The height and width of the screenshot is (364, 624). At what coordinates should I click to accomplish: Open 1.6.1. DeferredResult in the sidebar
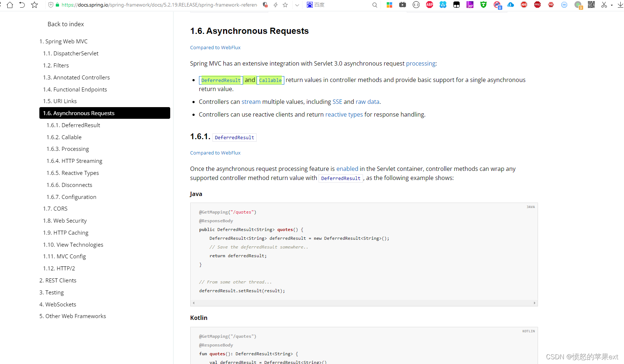tap(73, 125)
